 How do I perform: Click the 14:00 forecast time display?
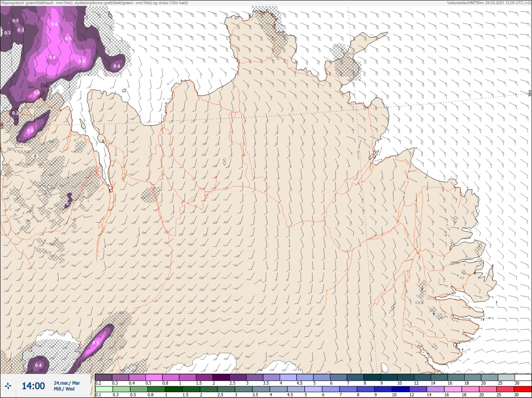(33, 386)
